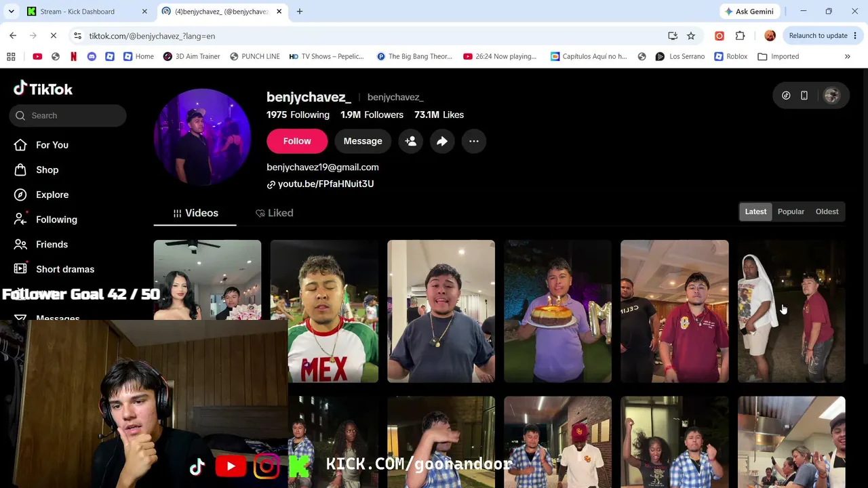
Task: Open the PUNCH LINE bookmark
Action: pyautogui.click(x=255, y=57)
